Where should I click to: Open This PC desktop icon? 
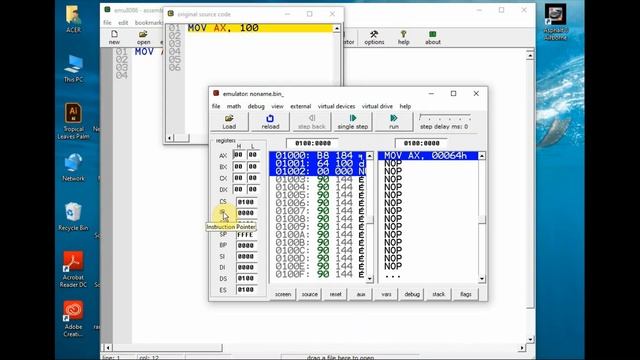[73, 68]
